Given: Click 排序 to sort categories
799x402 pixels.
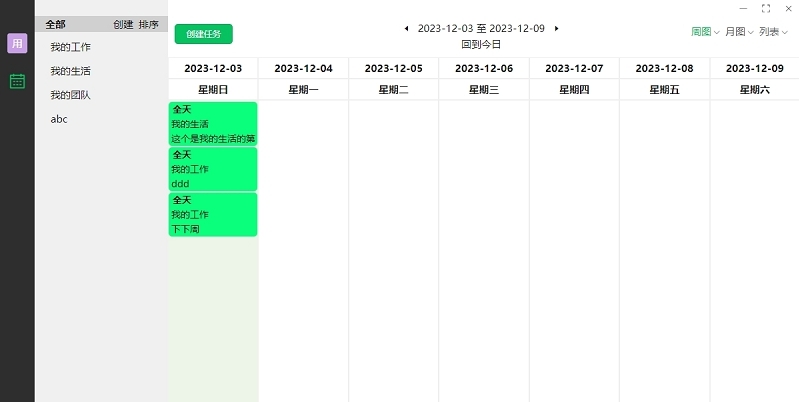Looking at the screenshot, I should pos(148,24).
